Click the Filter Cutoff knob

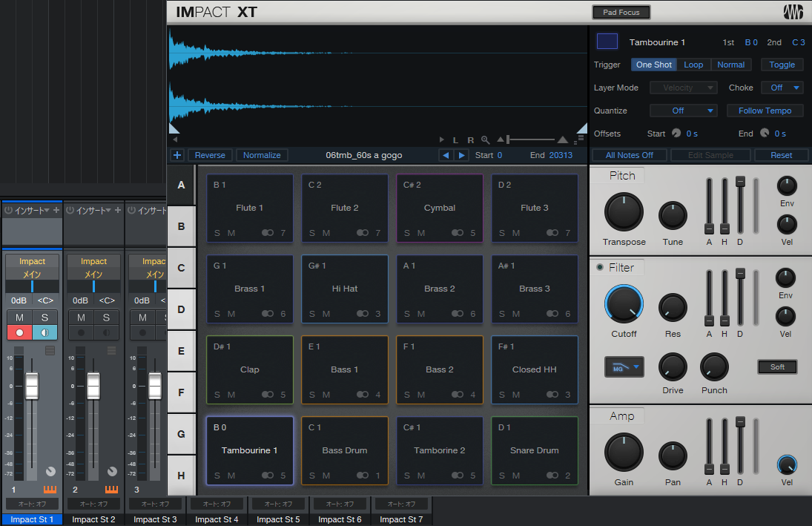coord(624,304)
